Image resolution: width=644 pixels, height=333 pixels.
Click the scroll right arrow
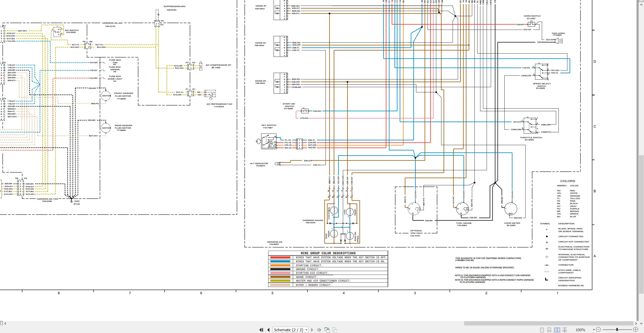coord(636,323)
